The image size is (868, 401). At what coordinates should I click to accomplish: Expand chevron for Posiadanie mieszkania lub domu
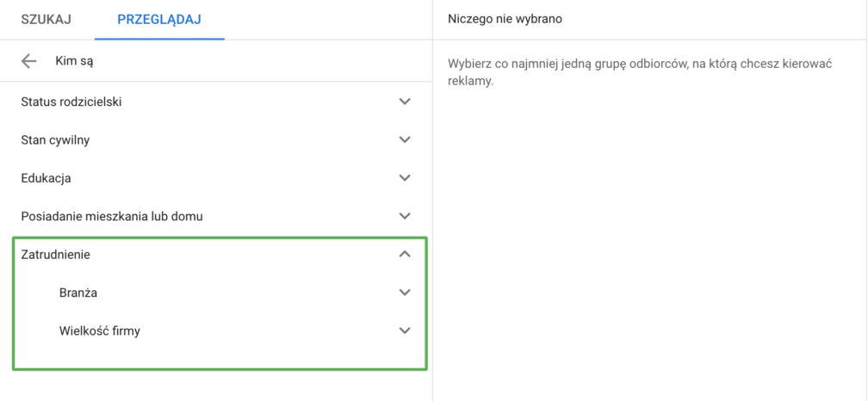406,216
